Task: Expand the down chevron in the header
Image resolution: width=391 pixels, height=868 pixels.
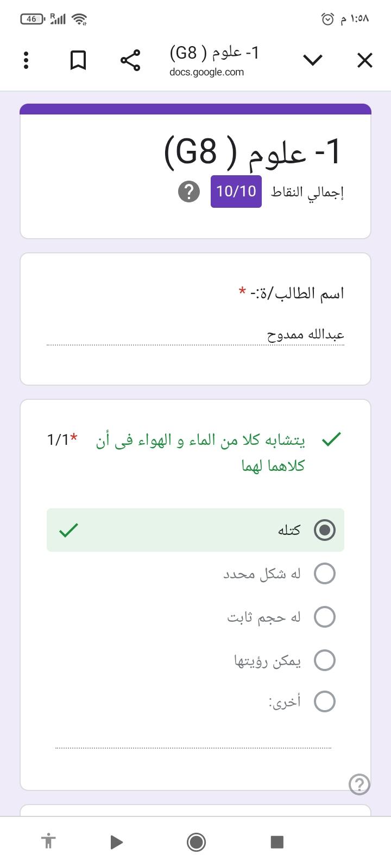Action: (x=313, y=60)
